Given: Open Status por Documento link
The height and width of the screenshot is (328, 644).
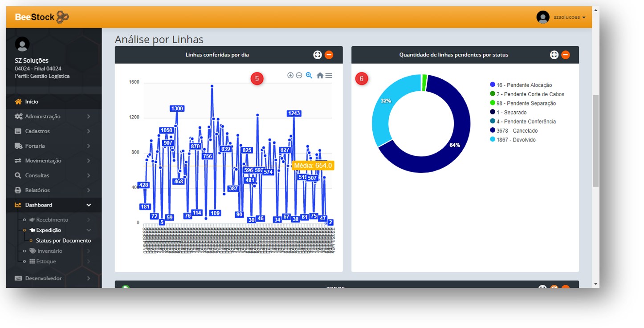Looking at the screenshot, I should tap(63, 241).
